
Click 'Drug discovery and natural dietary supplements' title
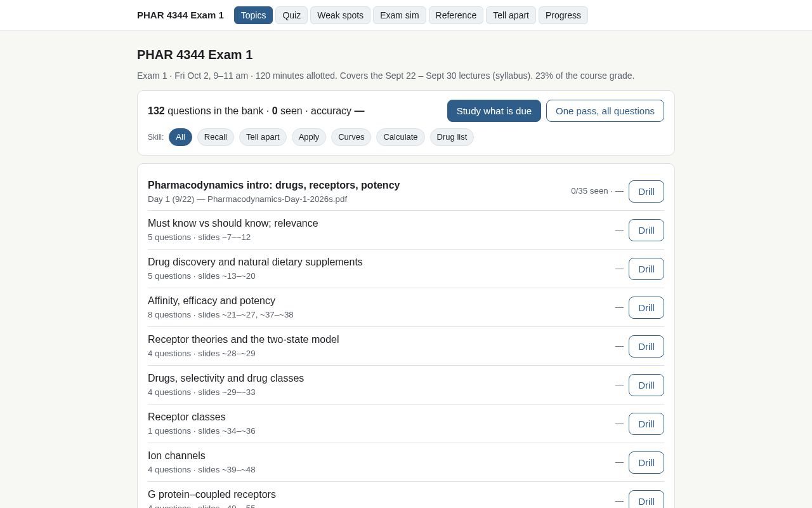tap(255, 262)
